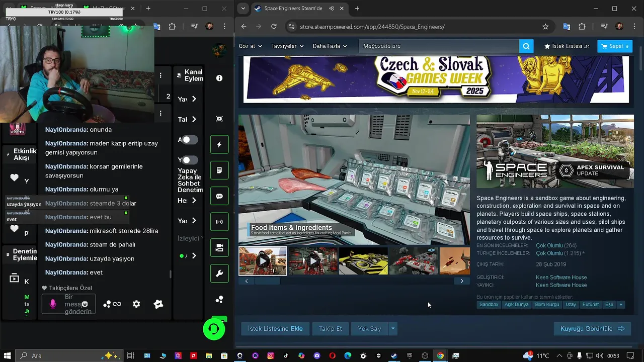The image size is (644, 362).
Task: Expand the Daha Fazla dropdown menu
Action: tap(330, 46)
